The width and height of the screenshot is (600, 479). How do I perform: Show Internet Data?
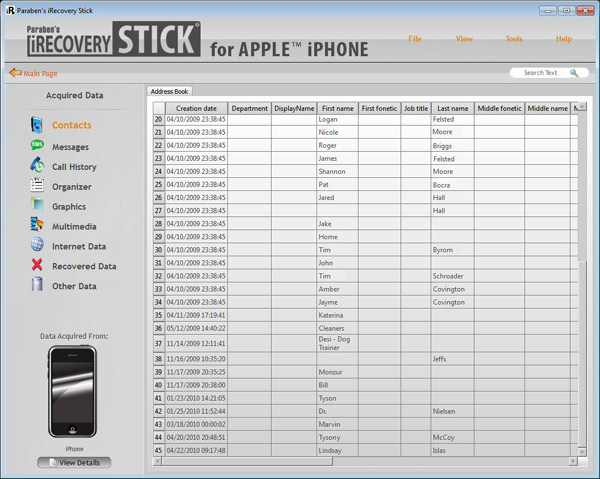coord(79,246)
